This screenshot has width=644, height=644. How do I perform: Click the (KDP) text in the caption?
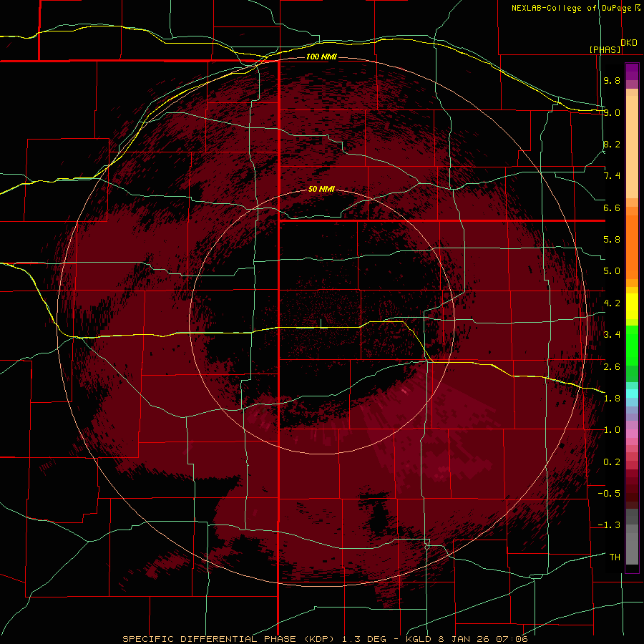point(321,639)
